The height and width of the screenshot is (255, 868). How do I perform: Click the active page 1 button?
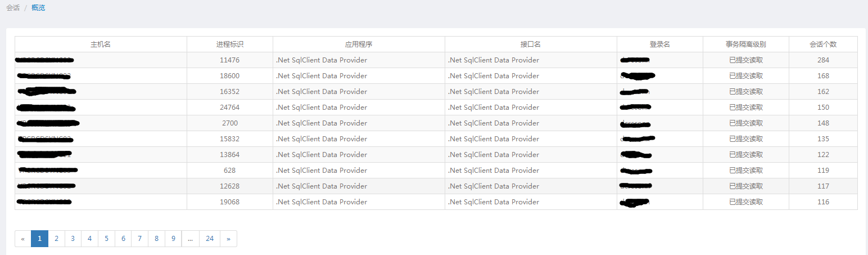coord(39,239)
